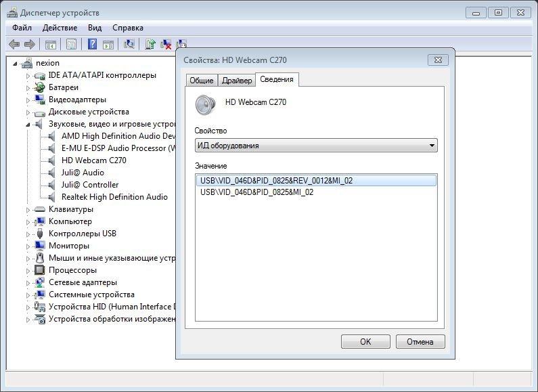This screenshot has width=538, height=392.
Task: Collapse the Звуковые, видео и игровые устройства node
Action: [x=28, y=125]
